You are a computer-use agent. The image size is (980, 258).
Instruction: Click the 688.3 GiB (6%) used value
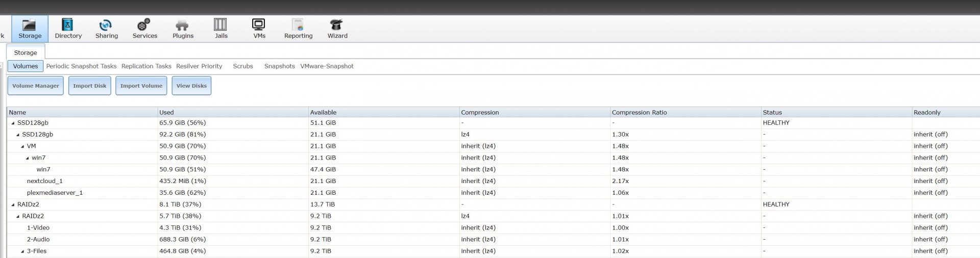(182, 240)
